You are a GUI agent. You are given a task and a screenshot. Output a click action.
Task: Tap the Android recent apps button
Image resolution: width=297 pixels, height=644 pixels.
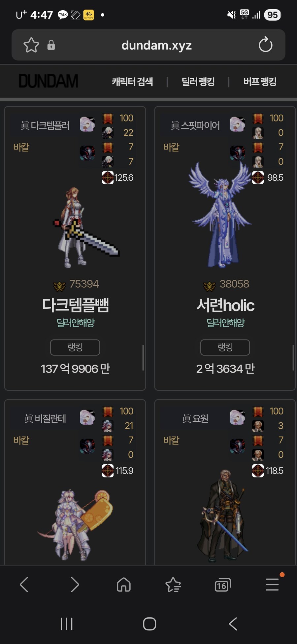point(66,624)
